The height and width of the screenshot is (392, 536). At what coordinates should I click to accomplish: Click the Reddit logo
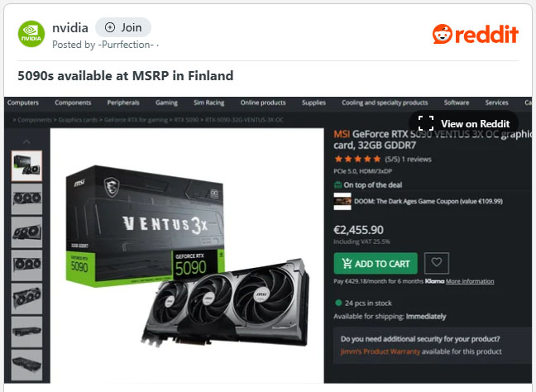tap(475, 34)
